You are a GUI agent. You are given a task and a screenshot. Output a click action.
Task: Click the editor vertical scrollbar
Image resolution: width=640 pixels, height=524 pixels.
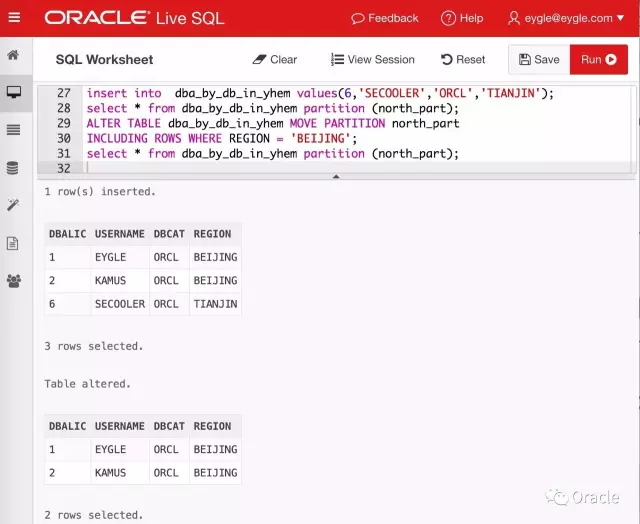click(x=633, y=129)
